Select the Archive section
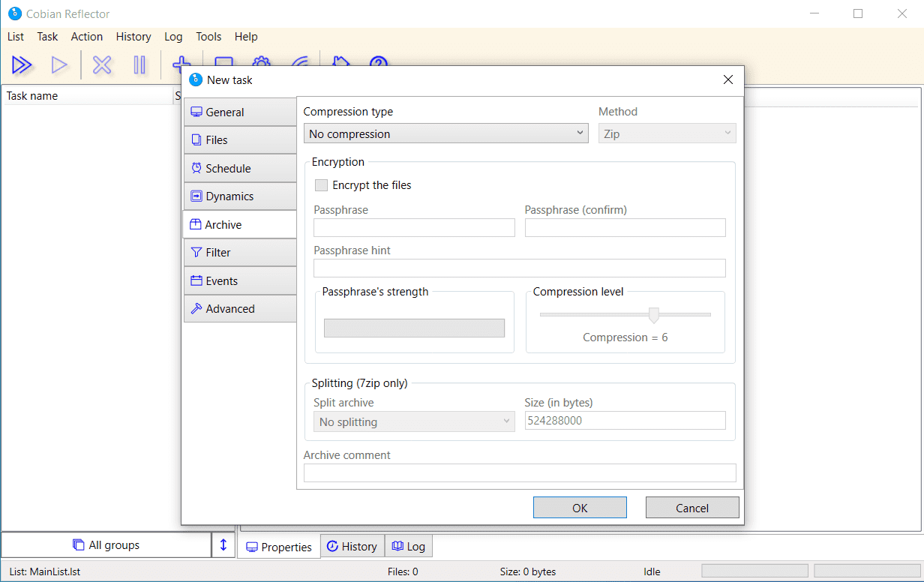Viewport: 924px width, 582px height. pyautogui.click(x=240, y=225)
